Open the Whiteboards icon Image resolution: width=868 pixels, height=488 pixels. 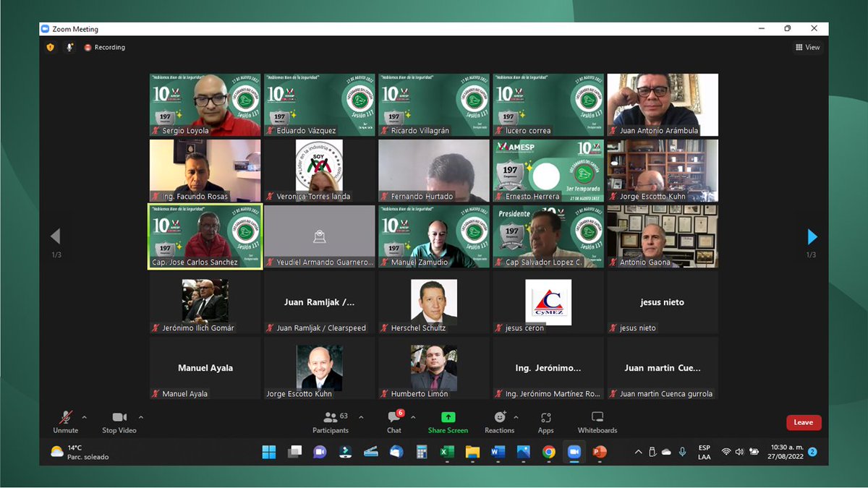(x=597, y=417)
